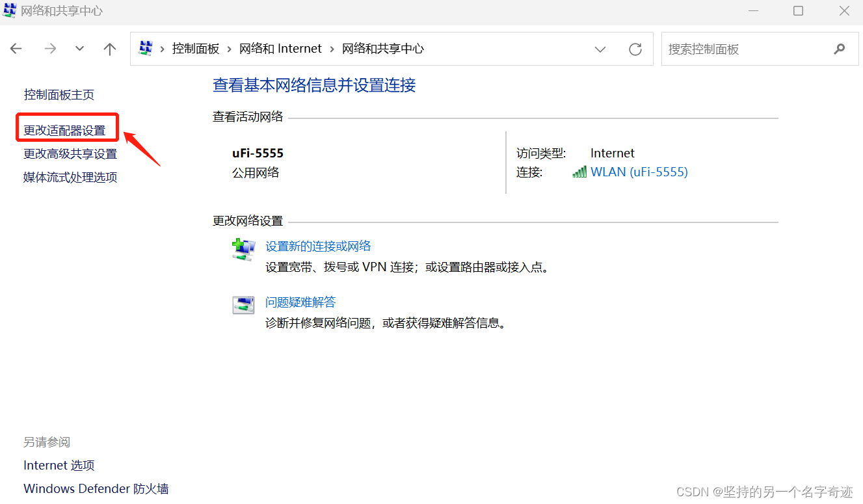Click the troubleshooting icon
This screenshot has width=863, height=504.
(x=244, y=305)
